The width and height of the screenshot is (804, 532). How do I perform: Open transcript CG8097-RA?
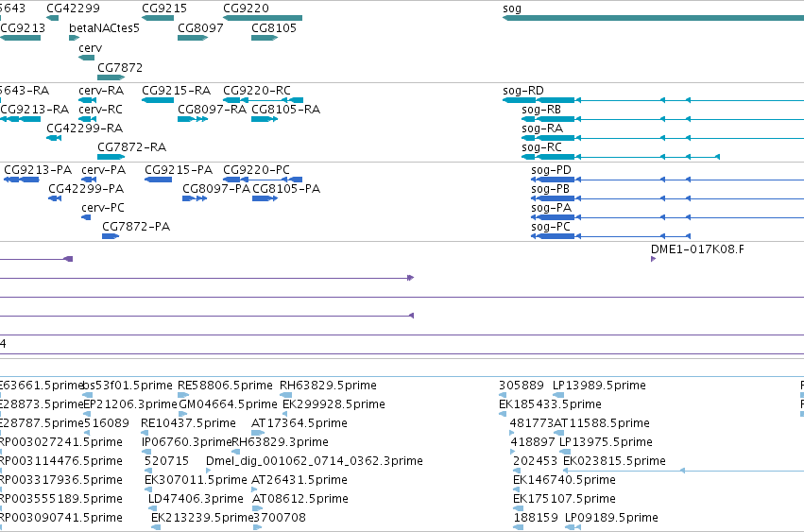pos(212,110)
